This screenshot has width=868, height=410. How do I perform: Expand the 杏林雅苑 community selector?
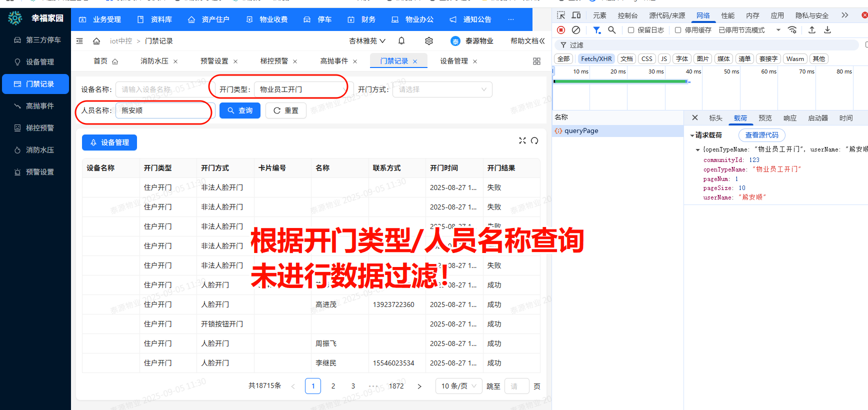(367, 41)
